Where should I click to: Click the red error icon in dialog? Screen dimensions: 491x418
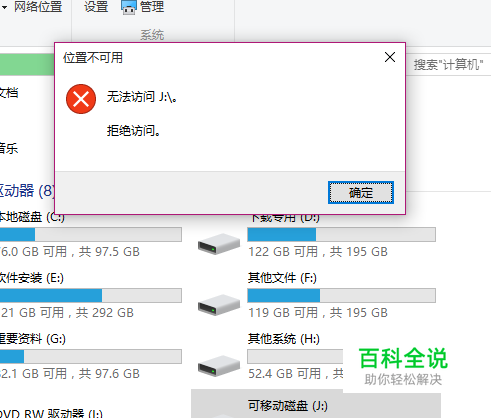(81, 99)
